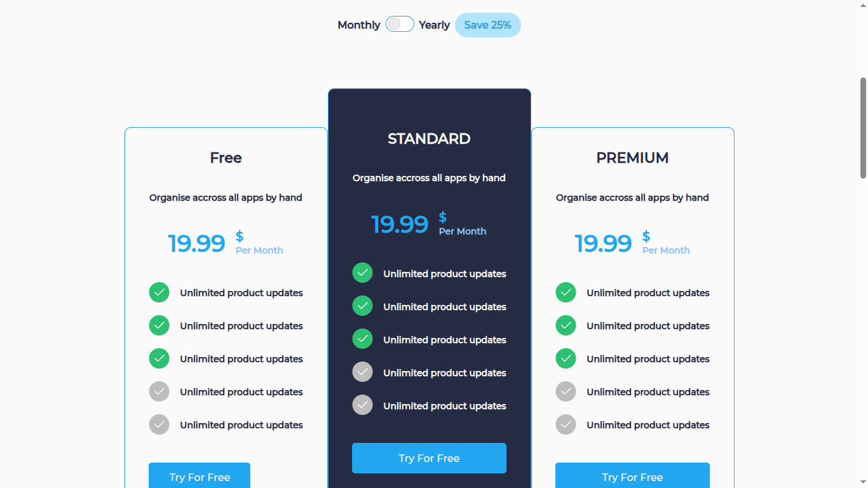Click third green checkmark in Free plan

point(159,359)
